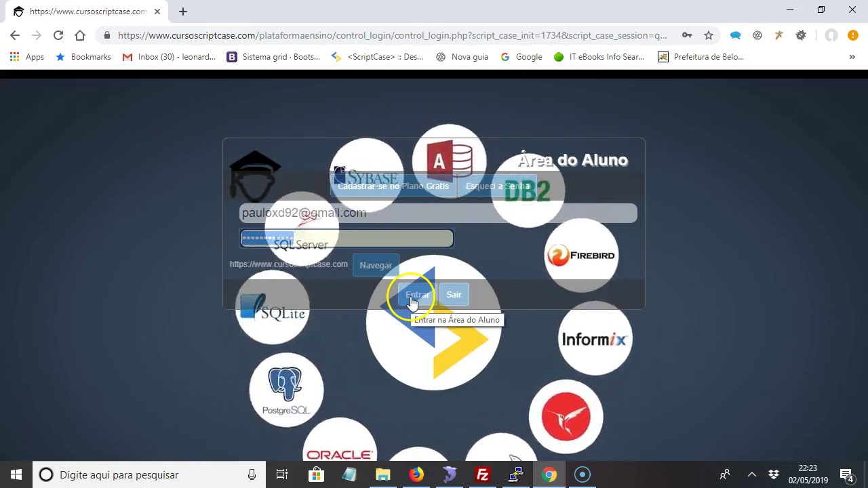Open Firefox from taskbar

coord(416,474)
